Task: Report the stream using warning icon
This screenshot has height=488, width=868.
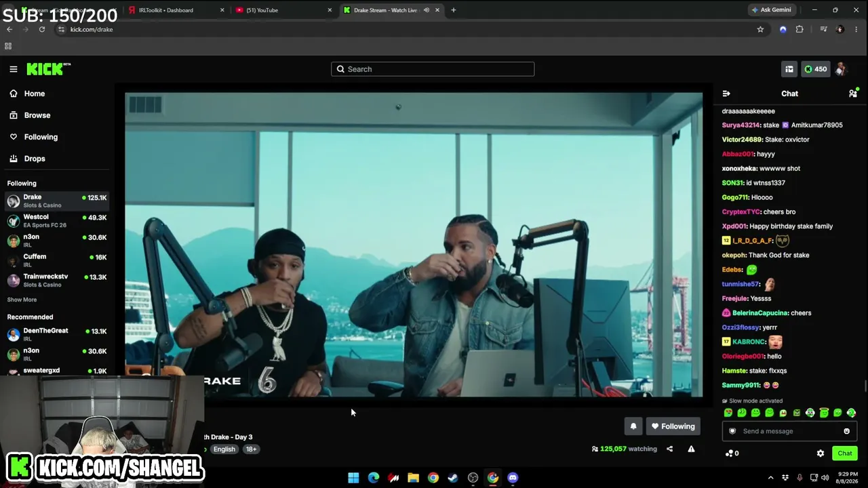Action: click(x=691, y=449)
